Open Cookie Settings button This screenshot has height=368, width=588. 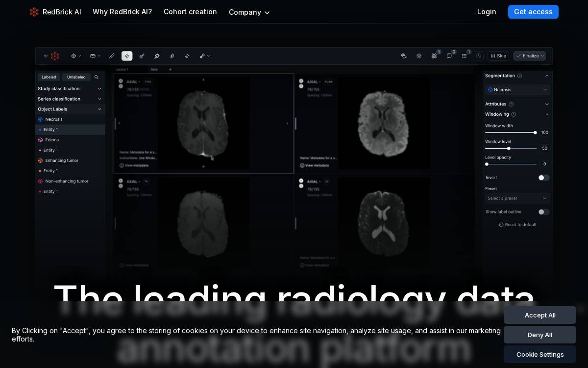click(540, 354)
